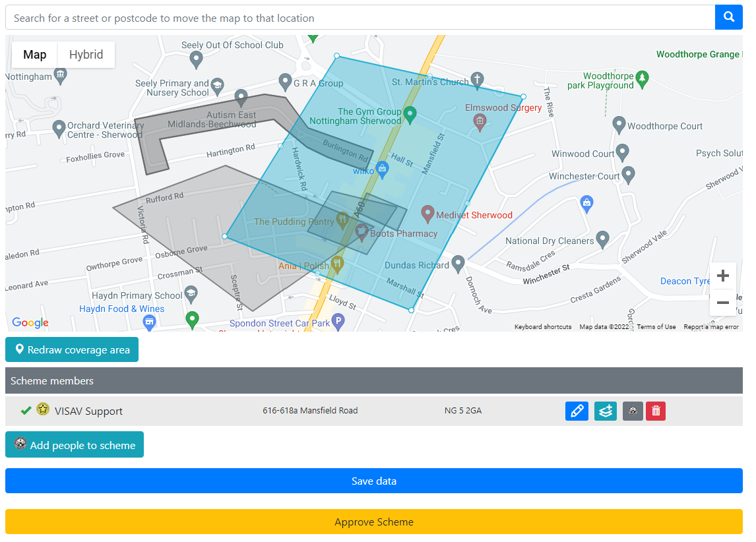Image resolution: width=756 pixels, height=542 pixels.
Task: Open Keyboard shortcuts on map
Action: pos(542,326)
